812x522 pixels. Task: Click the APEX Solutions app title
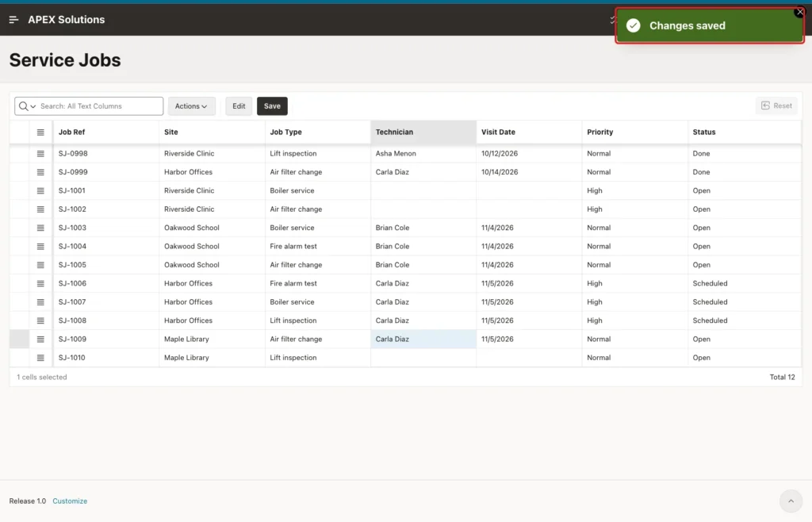(x=67, y=20)
